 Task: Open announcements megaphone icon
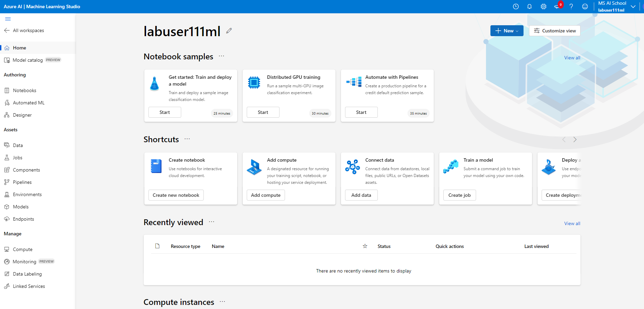557,6
